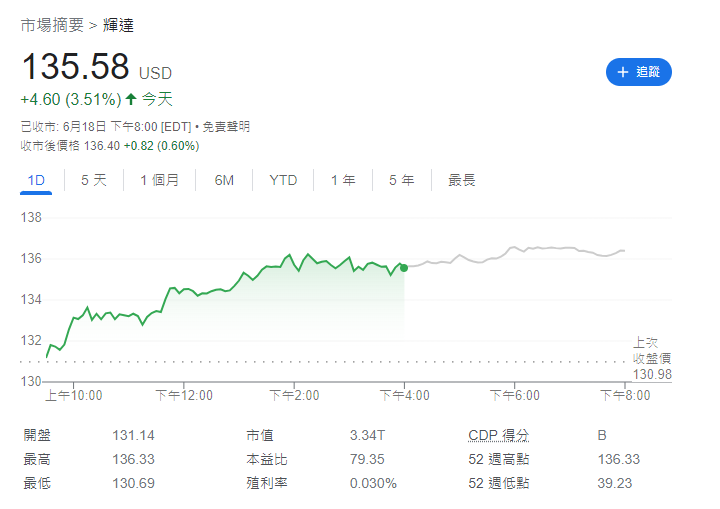Click the 上次收盤價 130.98 label on chart
The height and width of the screenshot is (509, 720).
pos(651,358)
